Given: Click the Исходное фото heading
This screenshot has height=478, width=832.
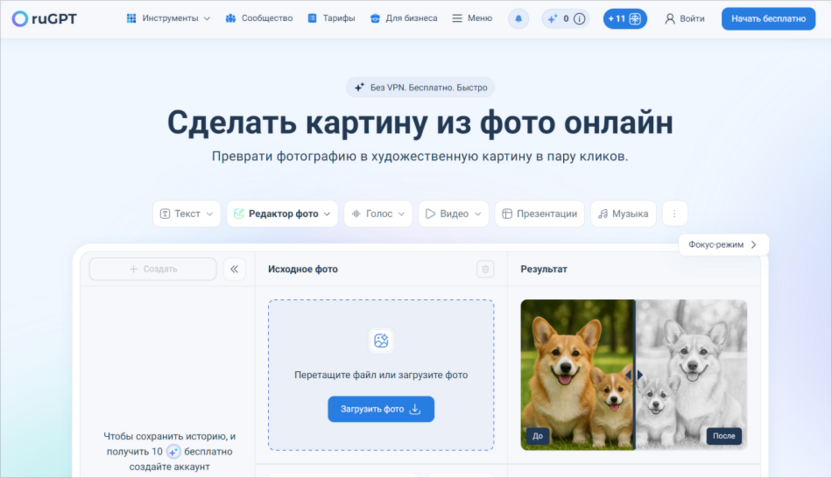Looking at the screenshot, I should 303,269.
